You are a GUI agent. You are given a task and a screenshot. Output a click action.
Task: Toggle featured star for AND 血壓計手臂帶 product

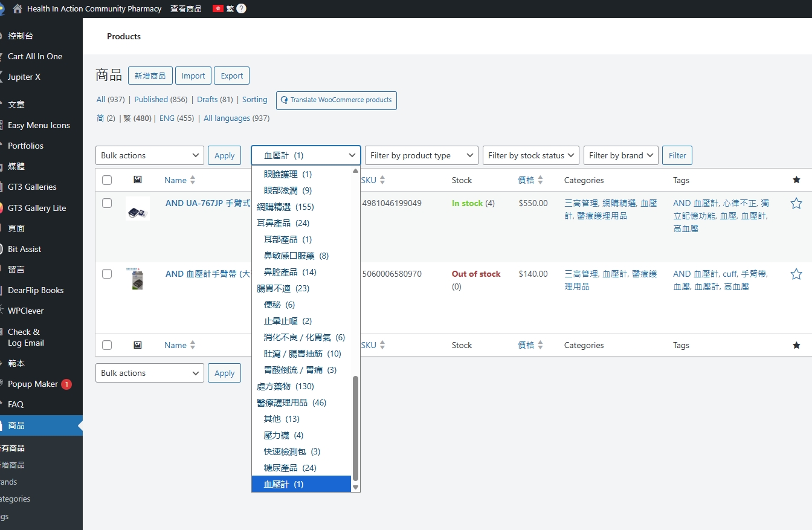point(796,274)
